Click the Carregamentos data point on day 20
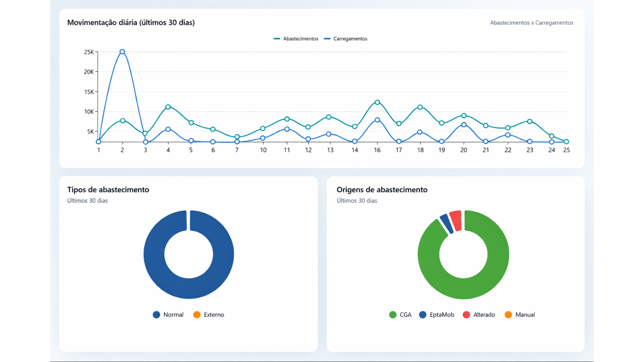 pyautogui.click(x=464, y=125)
